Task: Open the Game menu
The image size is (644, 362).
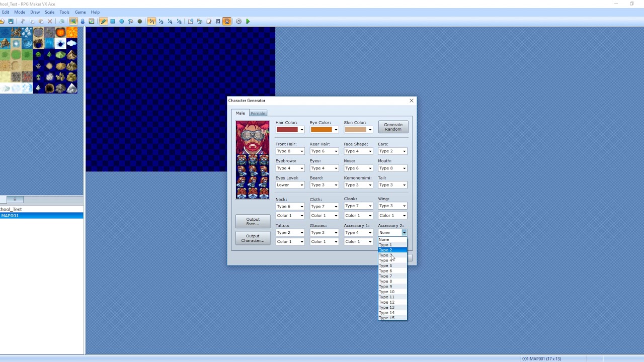Action: point(80,12)
